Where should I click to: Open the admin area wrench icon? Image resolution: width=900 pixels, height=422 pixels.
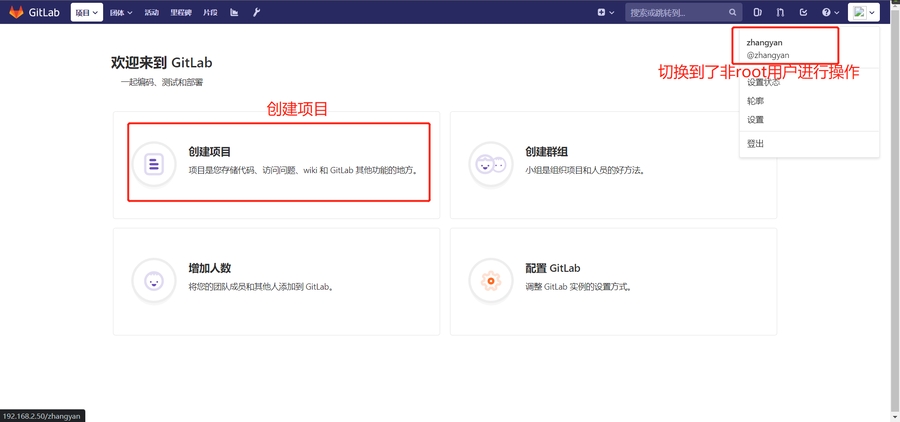[x=256, y=13]
